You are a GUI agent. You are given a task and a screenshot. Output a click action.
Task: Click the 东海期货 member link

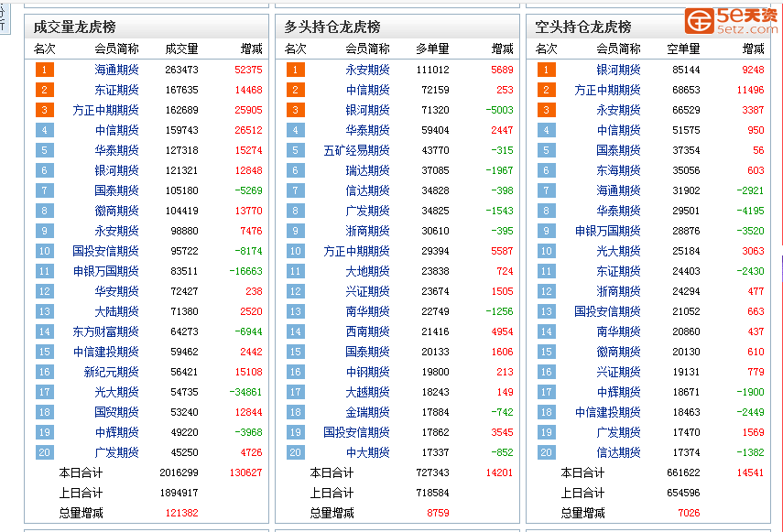click(618, 170)
